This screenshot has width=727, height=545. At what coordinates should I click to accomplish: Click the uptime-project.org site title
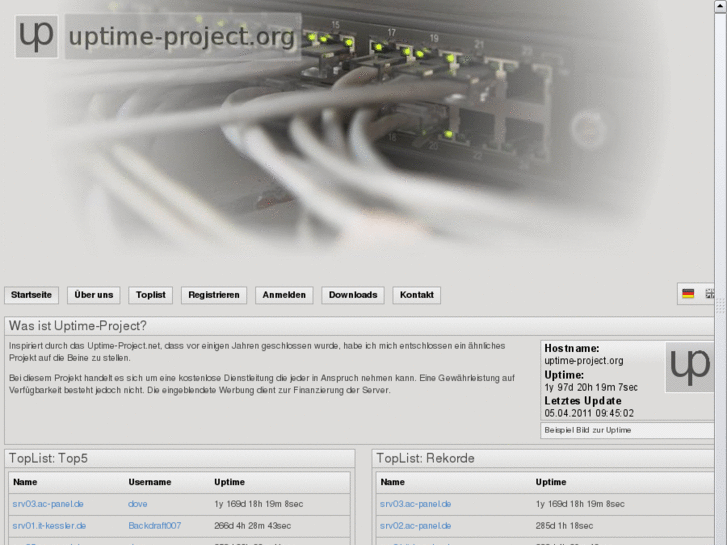181,38
